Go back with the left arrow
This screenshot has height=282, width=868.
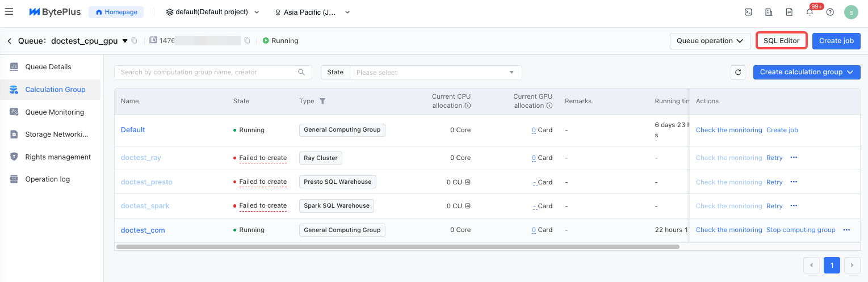coord(10,41)
